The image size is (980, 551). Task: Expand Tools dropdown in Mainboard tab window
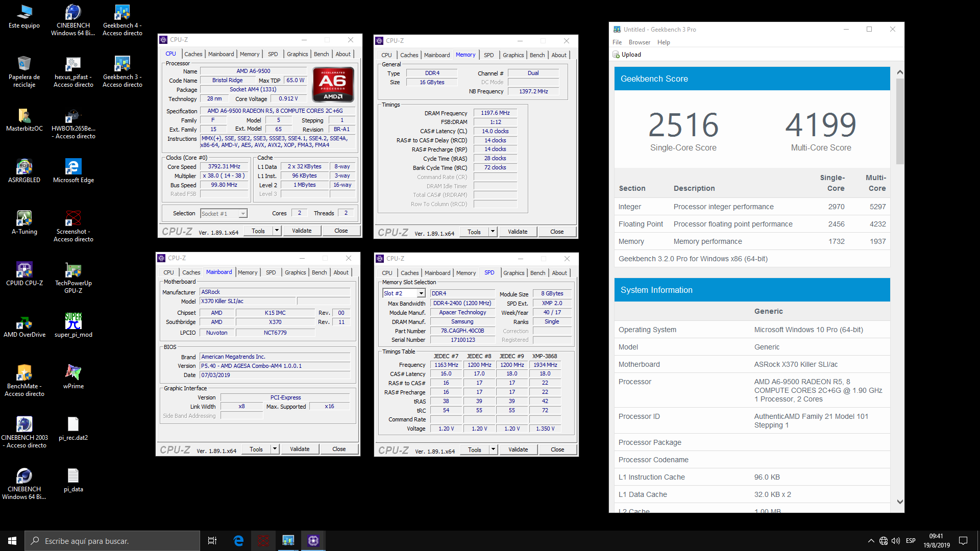click(275, 449)
